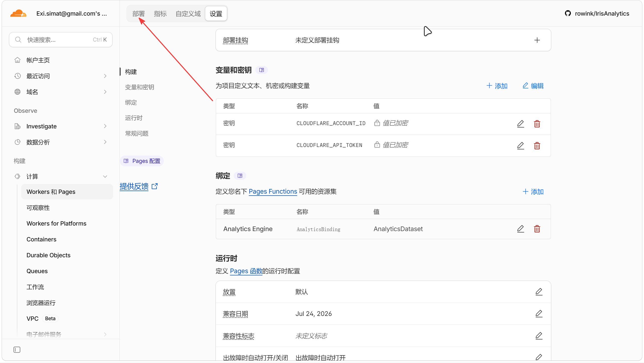Image resolution: width=644 pixels, height=363 pixels.
Task: Open 浏览器运行 in sidebar
Action: coord(41,303)
